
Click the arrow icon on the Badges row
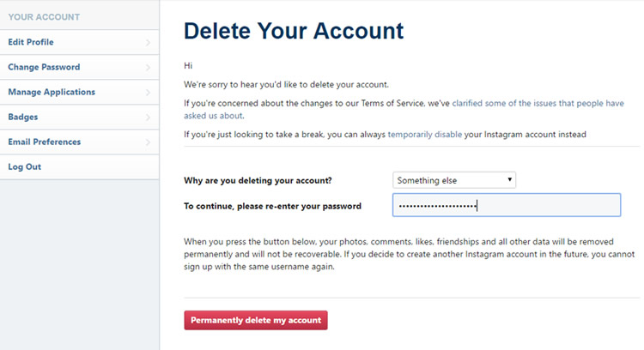(x=148, y=117)
